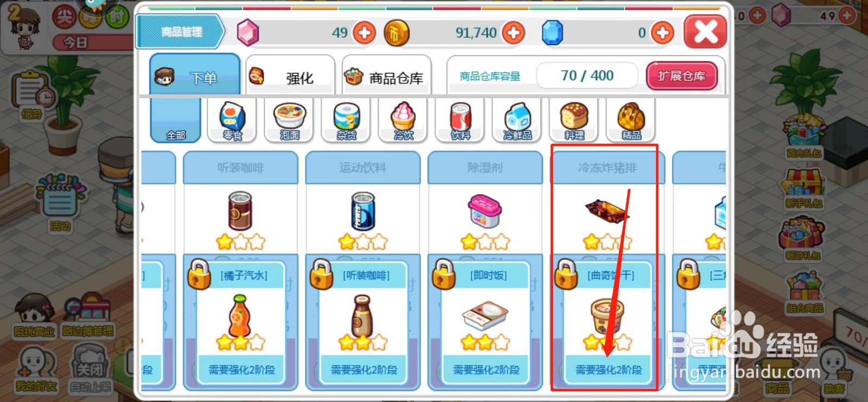
Task: Choose the 杂货 groceries category icon
Action: pos(347,120)
